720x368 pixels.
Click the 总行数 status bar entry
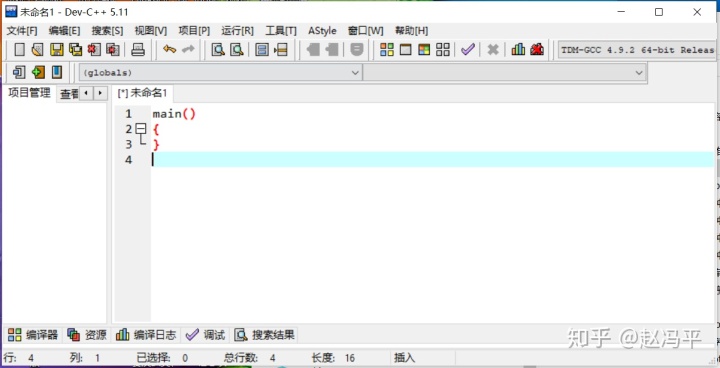(250, 357)
